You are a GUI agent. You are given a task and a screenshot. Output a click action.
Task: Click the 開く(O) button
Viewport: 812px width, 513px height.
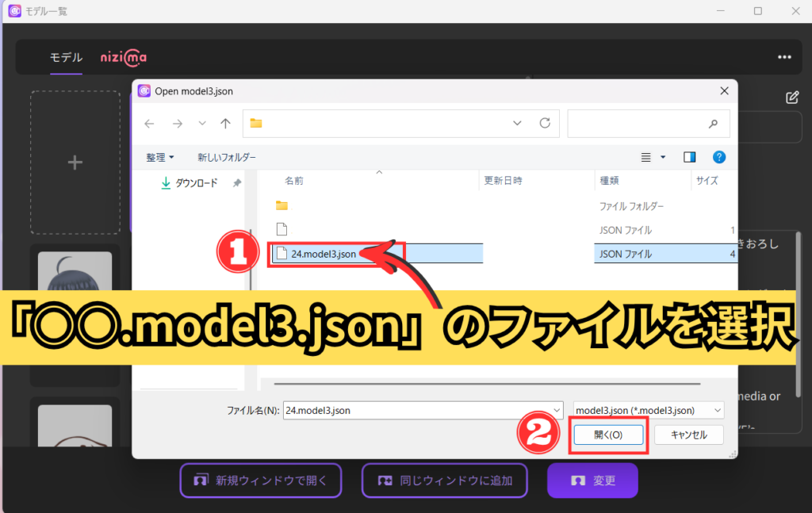coord(608,435)
